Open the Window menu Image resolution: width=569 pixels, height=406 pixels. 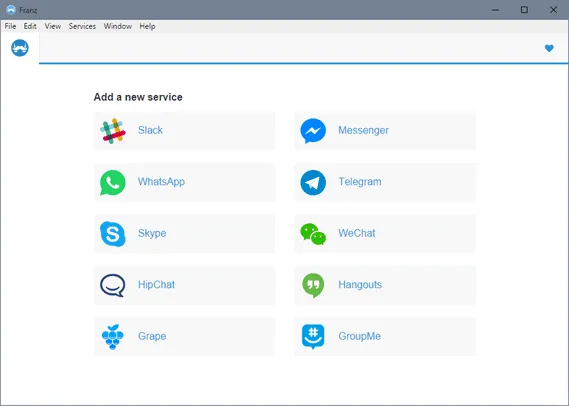tap(118, 26)
